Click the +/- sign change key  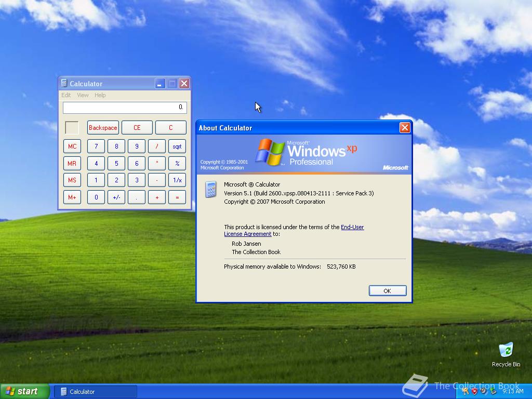pos(116,197)
